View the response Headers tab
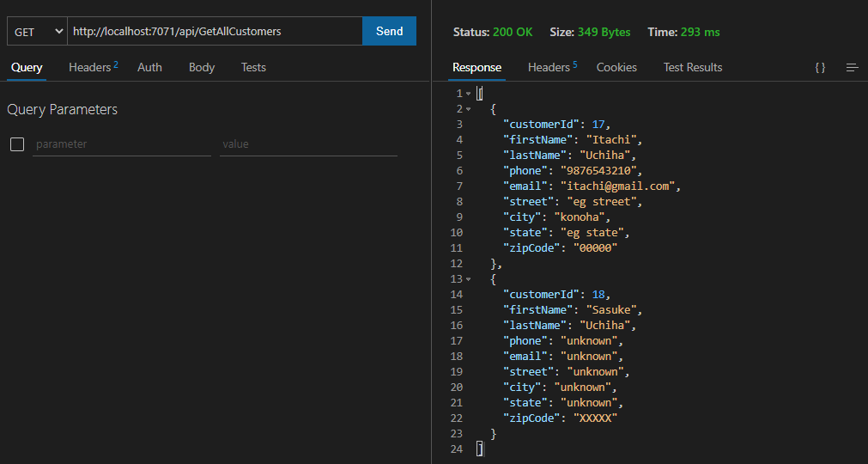This screenshot has width=868, height=464. pos(552,67)
